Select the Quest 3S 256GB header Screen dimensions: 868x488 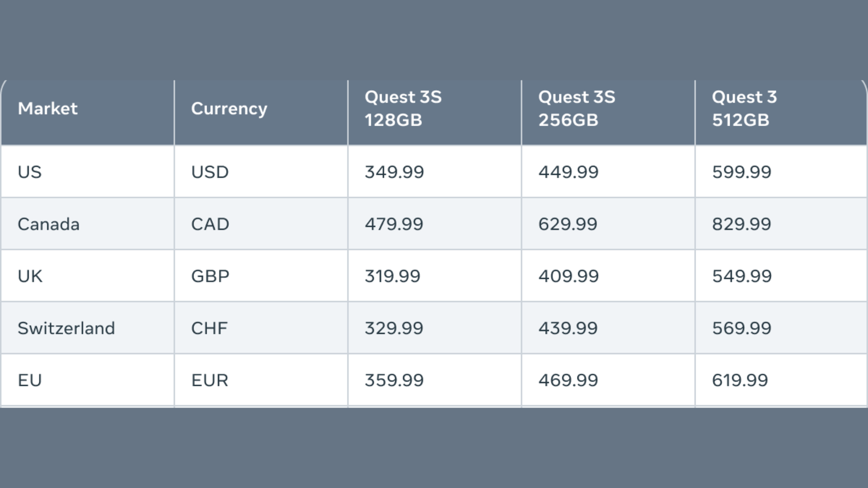577,108
